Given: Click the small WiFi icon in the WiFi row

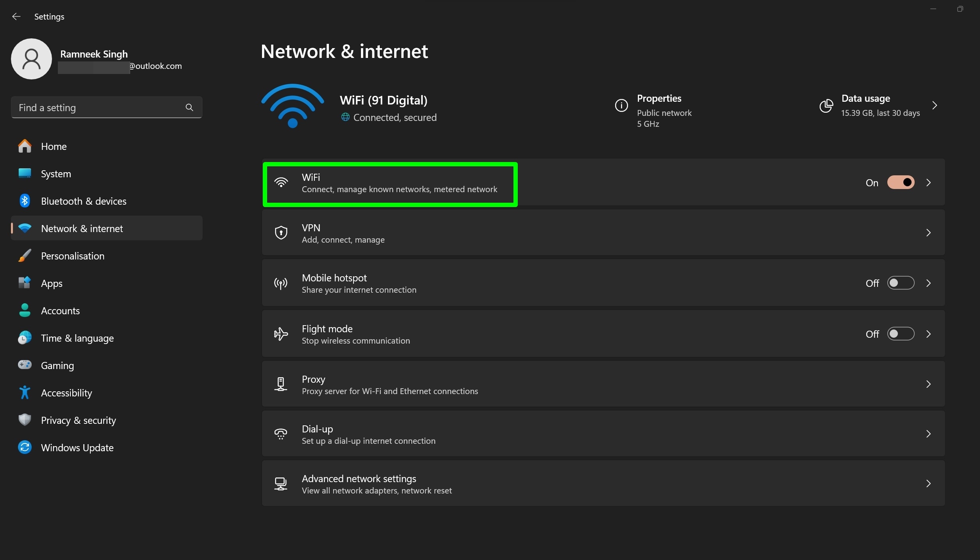Looking at the screenshot, I should 281,182.
